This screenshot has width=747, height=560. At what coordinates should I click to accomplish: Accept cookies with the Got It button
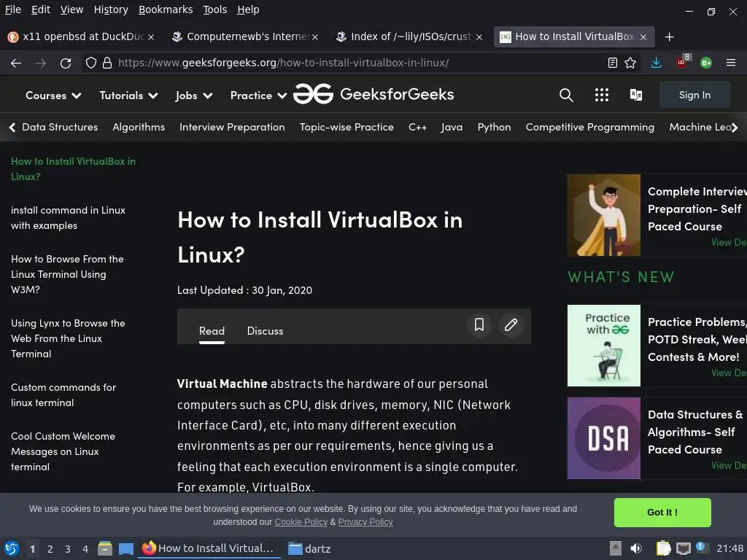click(662, 513)
